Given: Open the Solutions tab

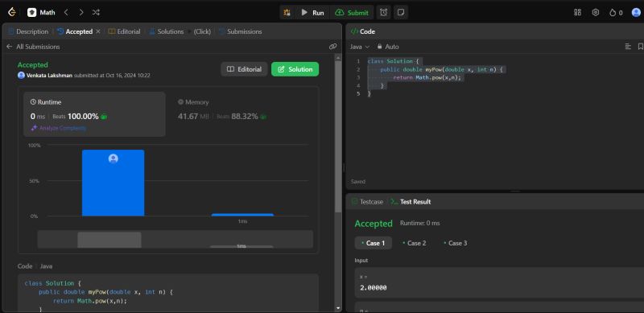Looking at the screenshot, I should point(167,31).
